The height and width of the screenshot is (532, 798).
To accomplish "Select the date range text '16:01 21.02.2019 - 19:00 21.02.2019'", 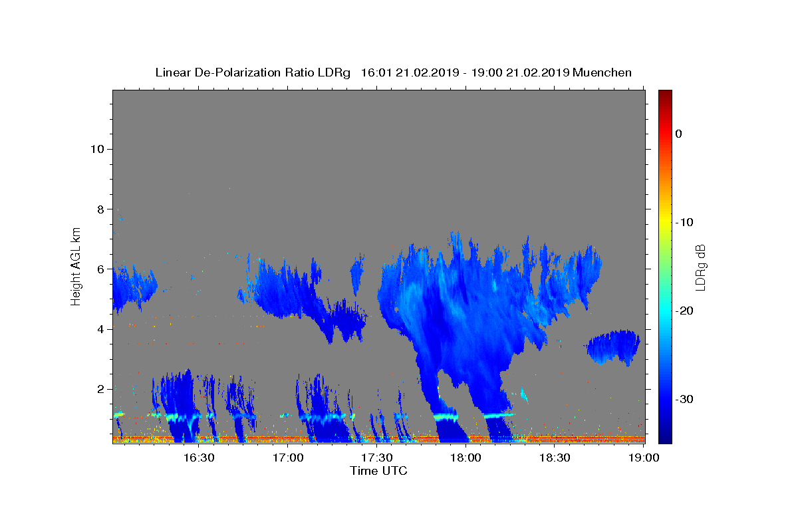I will coord(465,72).
